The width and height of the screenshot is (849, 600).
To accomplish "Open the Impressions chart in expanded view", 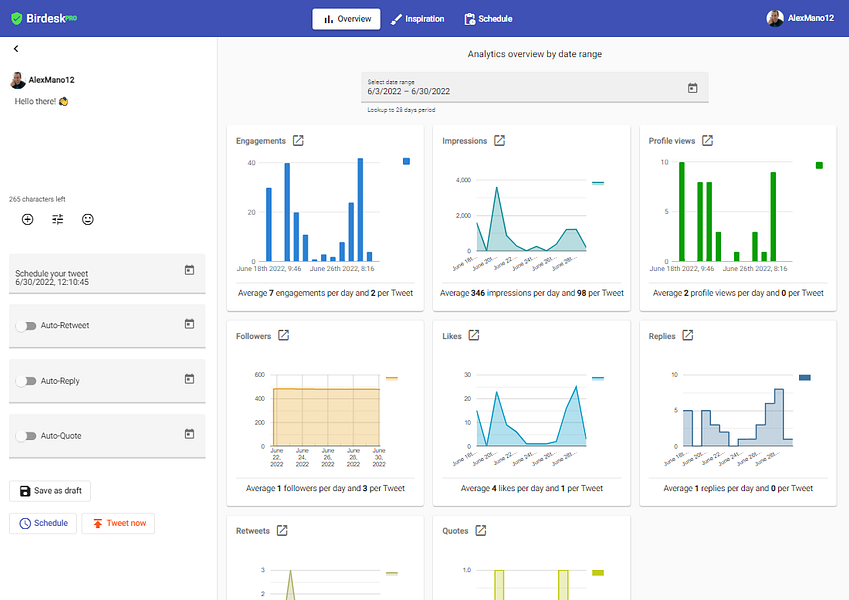I will 499,141.
